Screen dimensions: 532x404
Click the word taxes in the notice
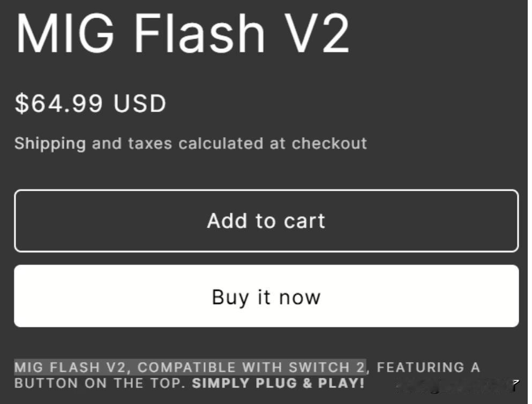click(150, 144)
